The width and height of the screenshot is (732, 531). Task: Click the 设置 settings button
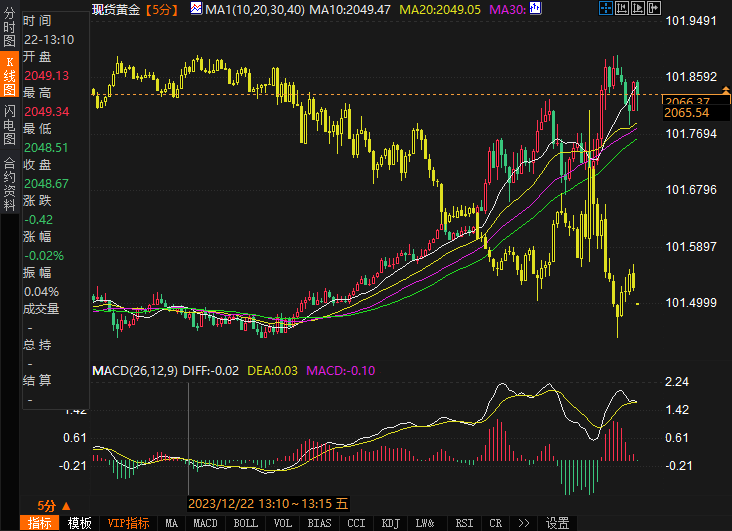coord(557,523)
